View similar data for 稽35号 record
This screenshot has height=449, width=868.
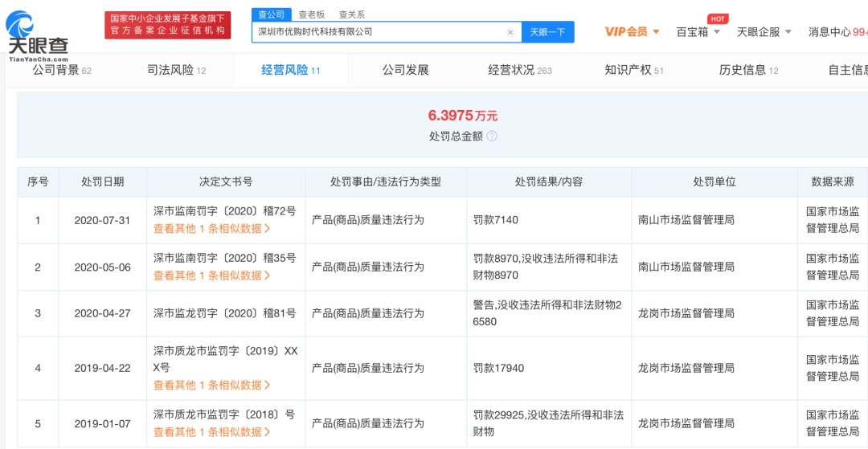tap(212, 276)
